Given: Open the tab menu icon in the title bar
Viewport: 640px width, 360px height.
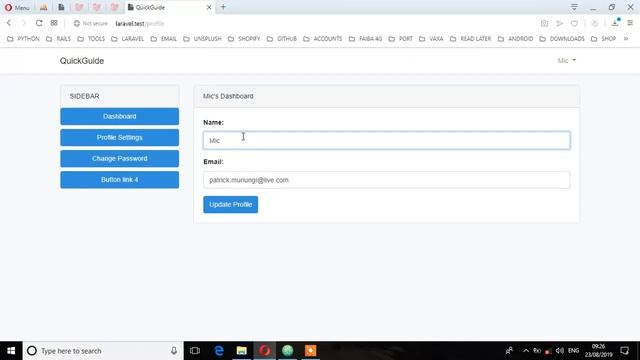Looking at the screenshot, I should [x=574, y=7].
